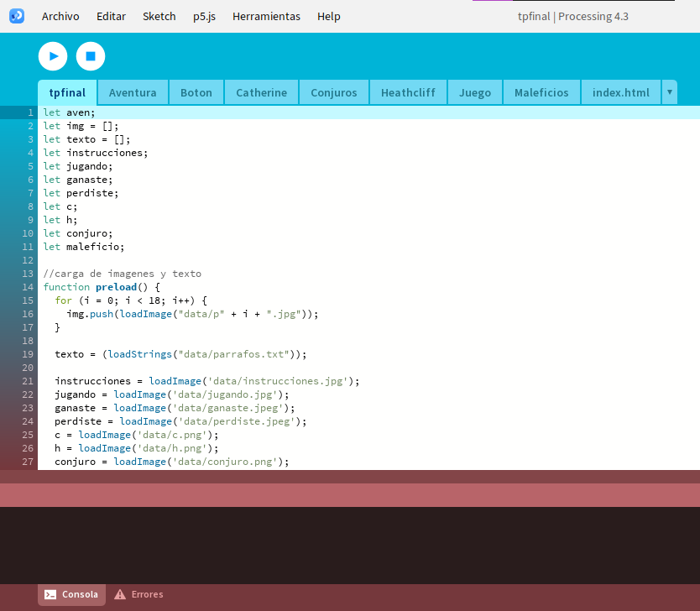Open the Help menu
Image resolution: width=700 pixels, height=611 pixels.
[x=329, y=17]
